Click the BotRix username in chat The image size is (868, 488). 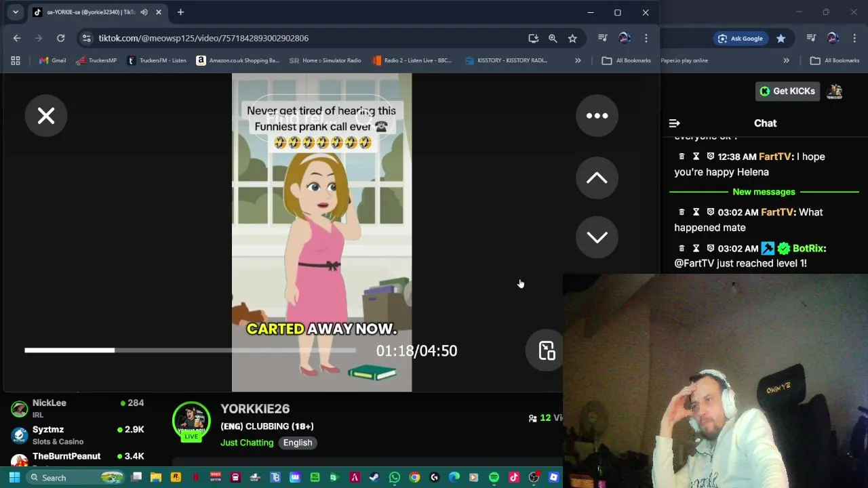[x=809, y=248]
